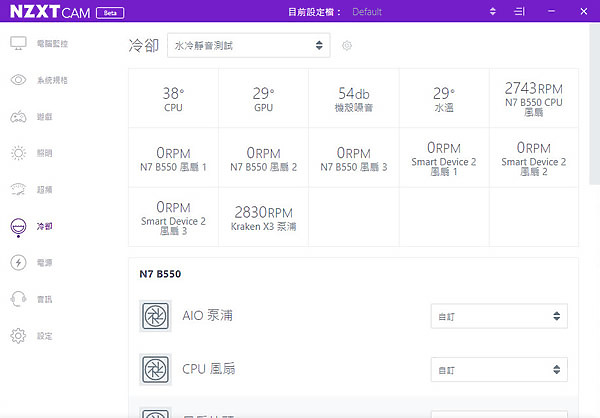Screen dimensions: 600x418
Task: Click the 目前設定檔 label in header
Action: 314,12
